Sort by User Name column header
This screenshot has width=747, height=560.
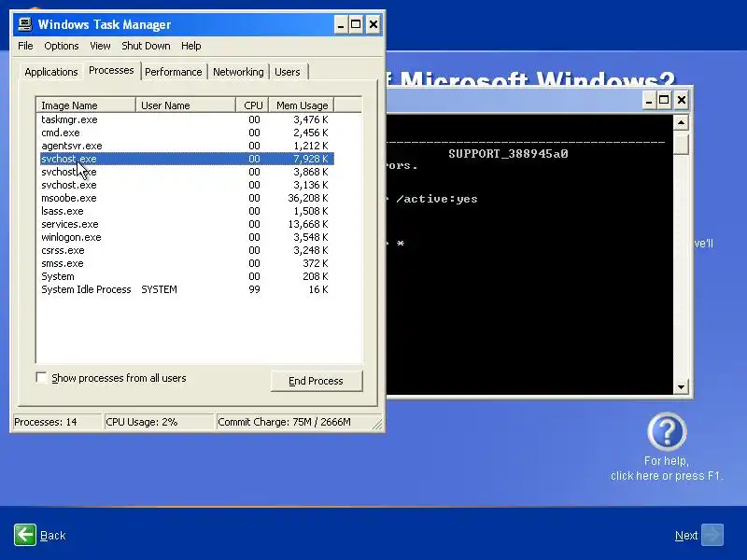coord(186,105)
